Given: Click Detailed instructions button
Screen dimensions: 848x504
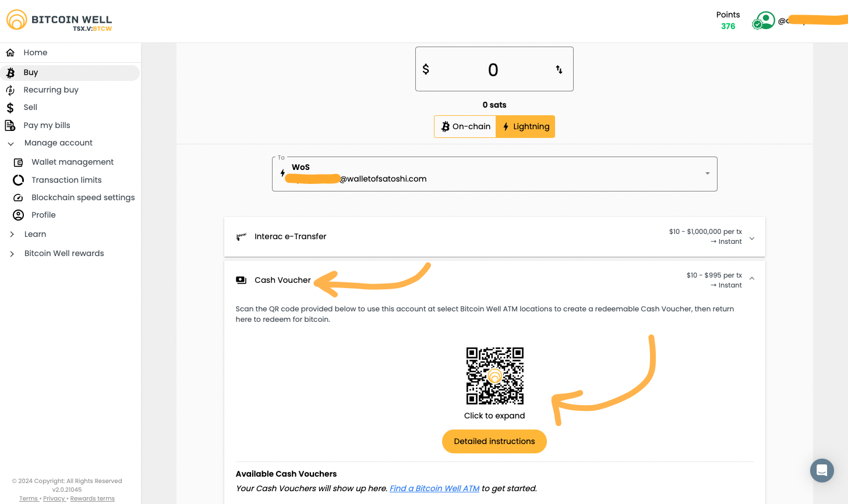Looking at the screenshot, I should tap(494, 441).
